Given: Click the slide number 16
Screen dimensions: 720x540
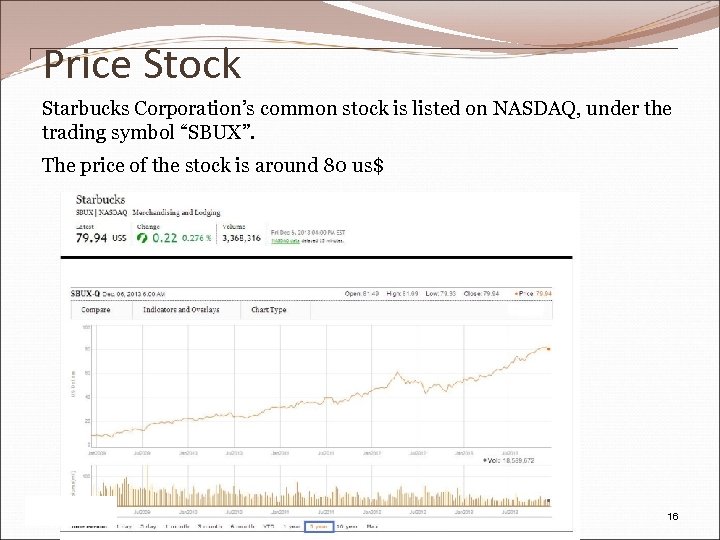Looking at the screenshot, I should [672, 516].
